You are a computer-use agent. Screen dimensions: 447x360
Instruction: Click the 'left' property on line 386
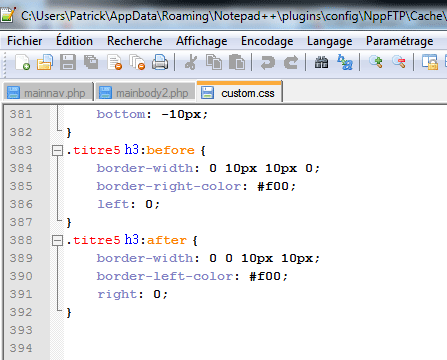pos(113,204)
